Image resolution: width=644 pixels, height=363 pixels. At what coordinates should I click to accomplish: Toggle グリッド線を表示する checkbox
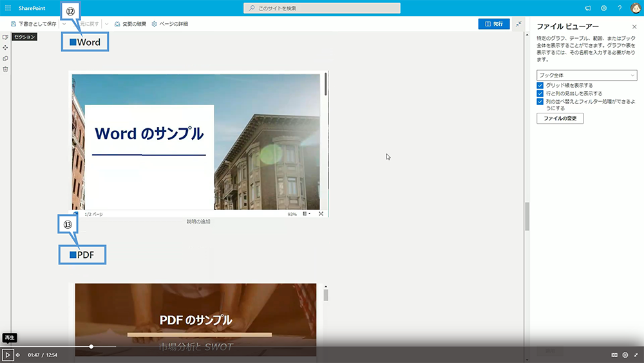click(540, 86)
